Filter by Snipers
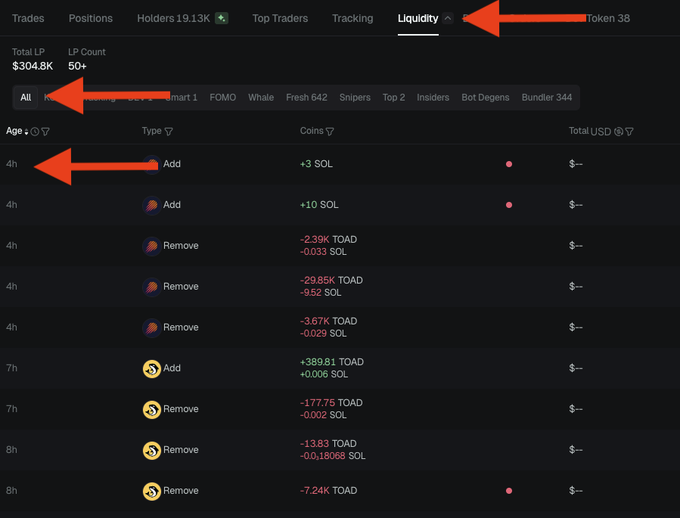680x518 pixels. [355, 97]
